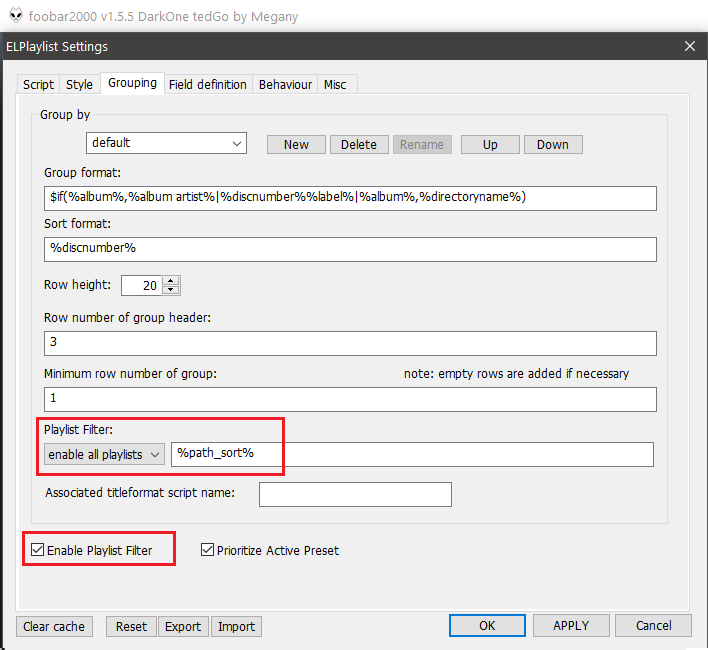708x650 pixels.
Task: Switch to the Script tab
Action: pos(38,85)
